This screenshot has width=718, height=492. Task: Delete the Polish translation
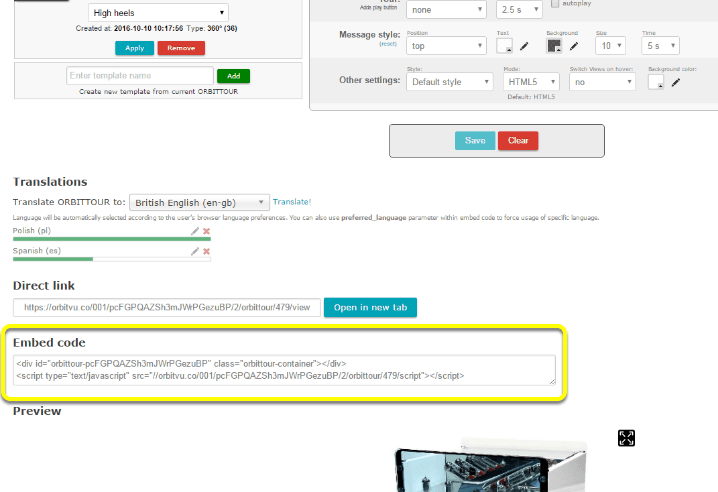click(x=207, y=231)
